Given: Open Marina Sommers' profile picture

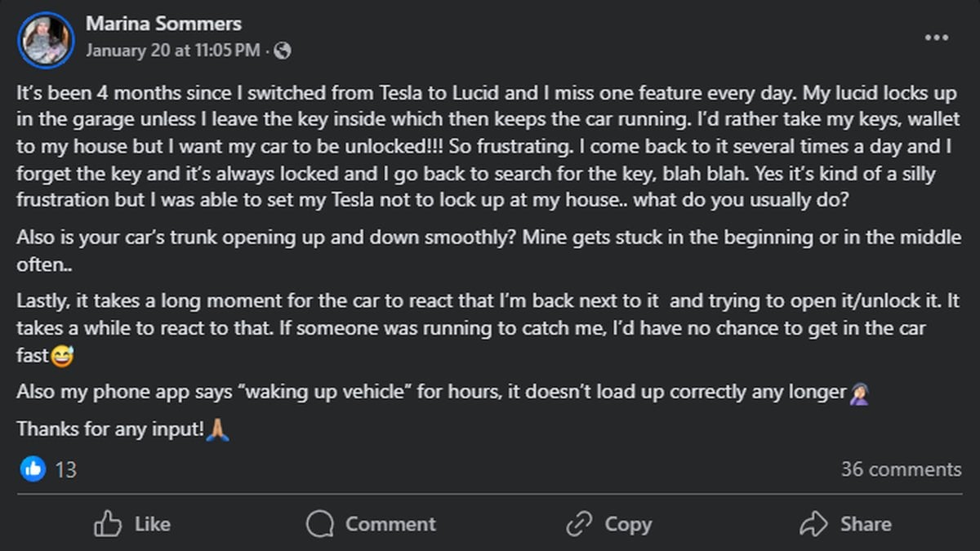Looking at the screenshot, I should (47, 38).
